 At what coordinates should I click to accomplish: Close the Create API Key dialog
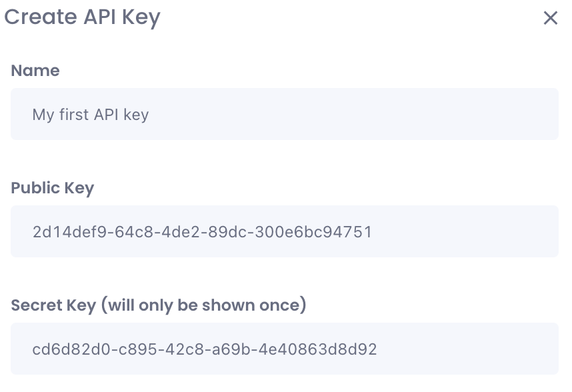pyautogui.click(x=550, y=18)
